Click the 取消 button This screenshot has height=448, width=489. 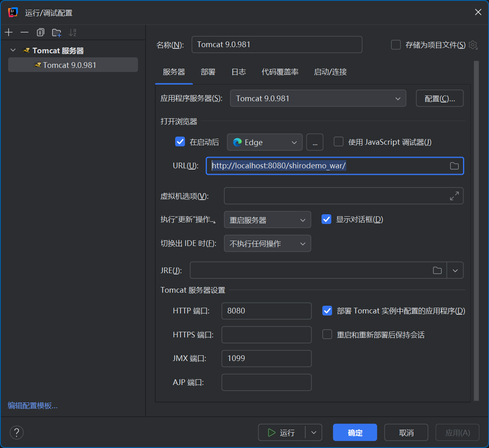(406, 433)
